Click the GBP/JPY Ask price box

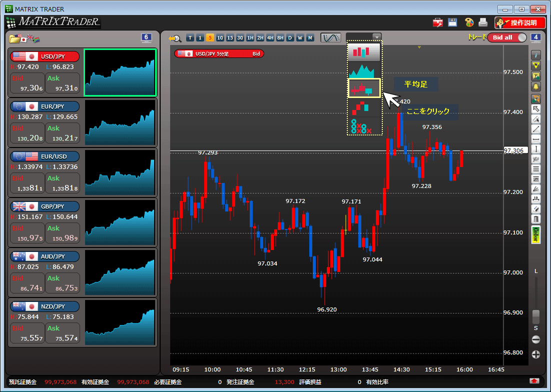(x=63, y=233)
